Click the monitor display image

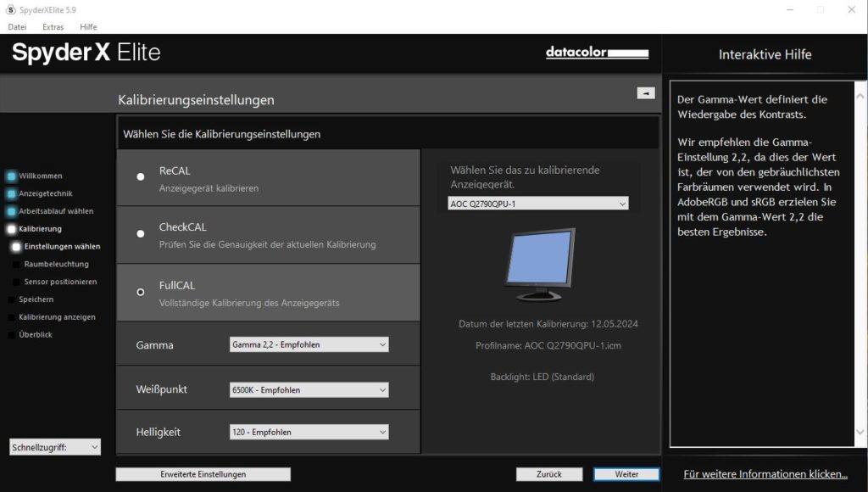tap(539, 264)
